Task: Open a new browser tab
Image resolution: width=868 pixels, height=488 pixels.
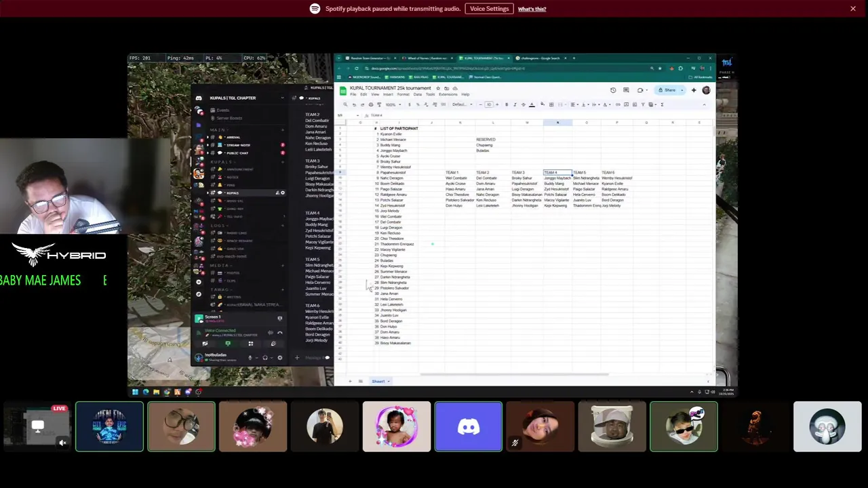Action: (574, 58)
